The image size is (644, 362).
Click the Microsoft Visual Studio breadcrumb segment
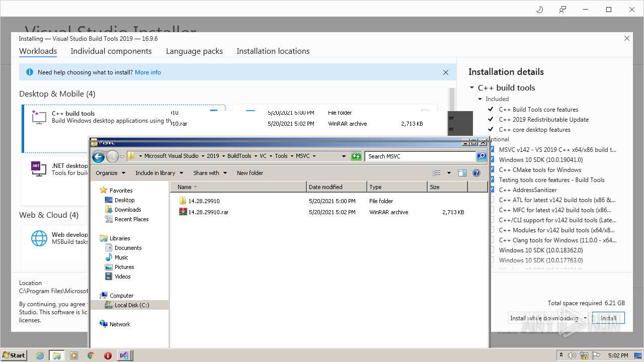[172, 156]
